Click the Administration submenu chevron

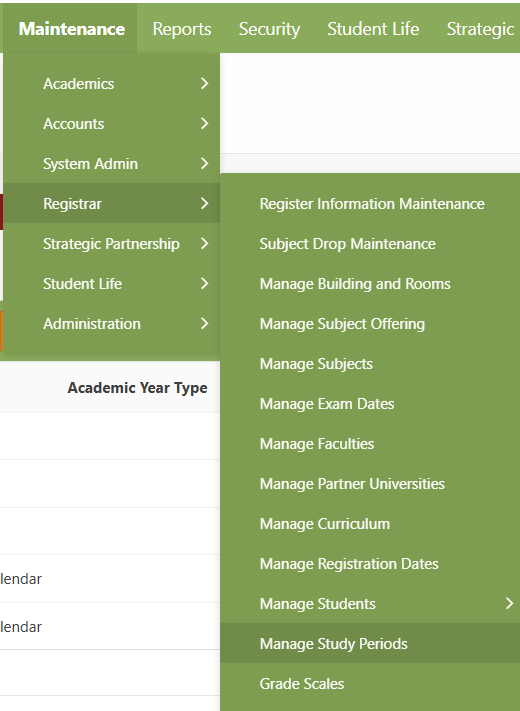click(204, 323)
